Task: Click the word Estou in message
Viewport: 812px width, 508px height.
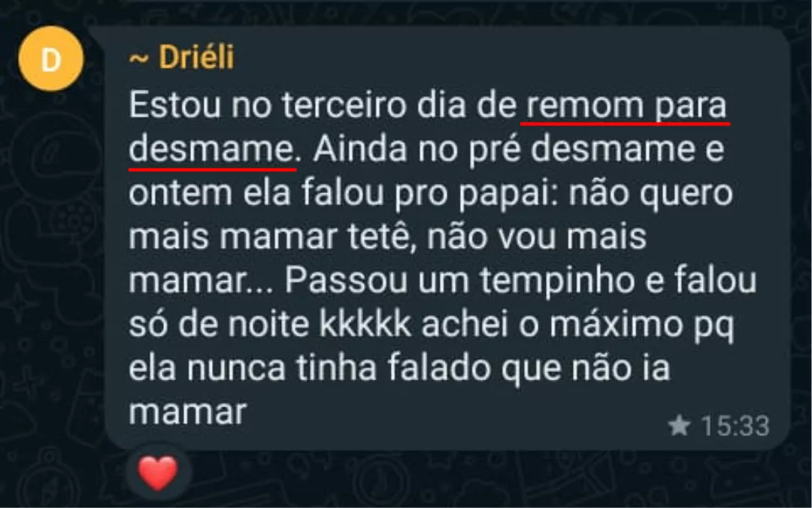Action: pos(175,105)
